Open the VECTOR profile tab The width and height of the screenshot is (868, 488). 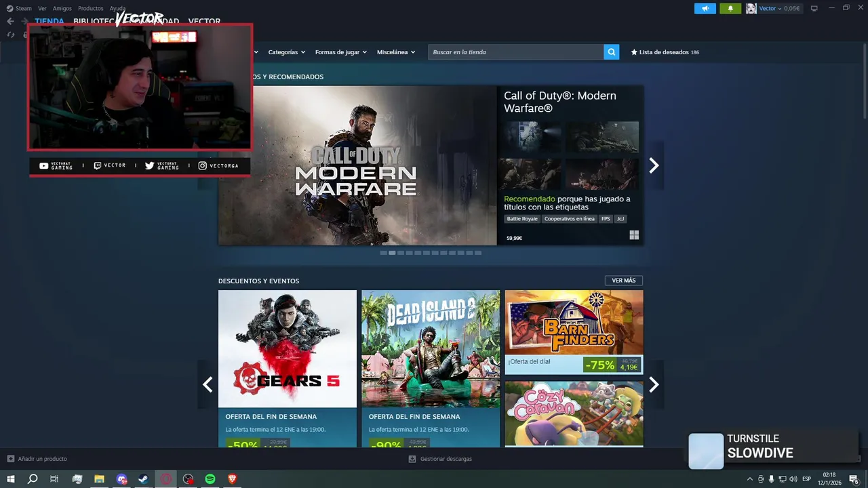tap(204, 22)
